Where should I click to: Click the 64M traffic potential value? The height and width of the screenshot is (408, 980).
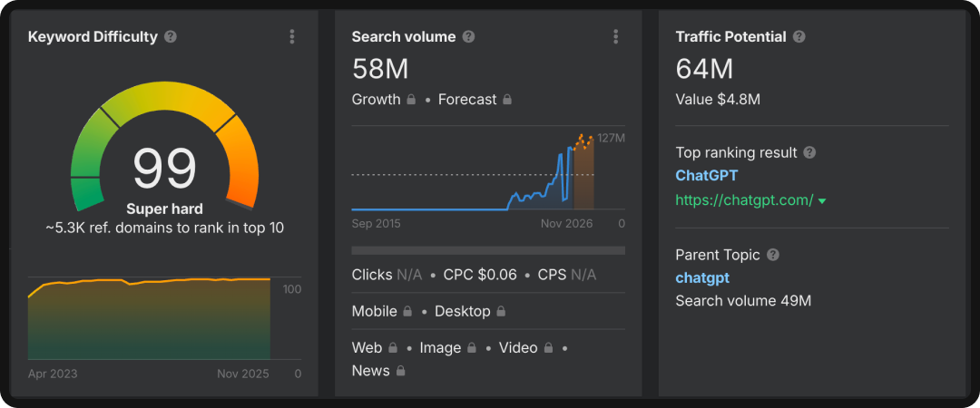704,68
